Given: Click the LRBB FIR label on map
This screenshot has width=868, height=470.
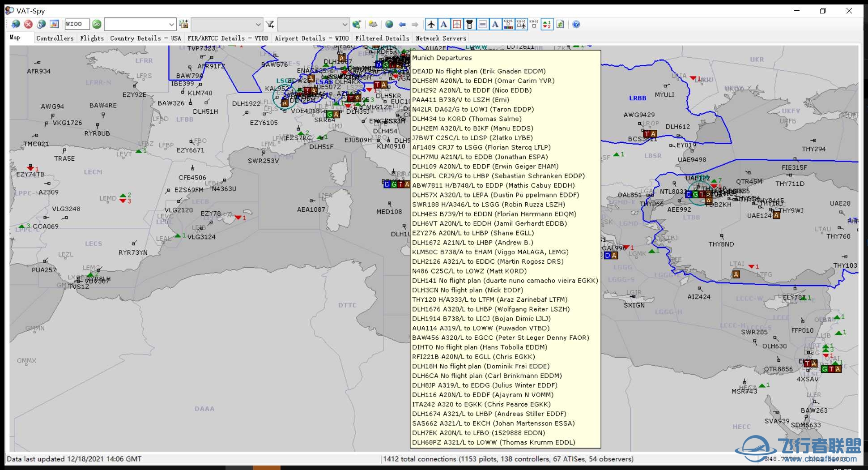Looking at the screenshot, I should coord(638,98).
